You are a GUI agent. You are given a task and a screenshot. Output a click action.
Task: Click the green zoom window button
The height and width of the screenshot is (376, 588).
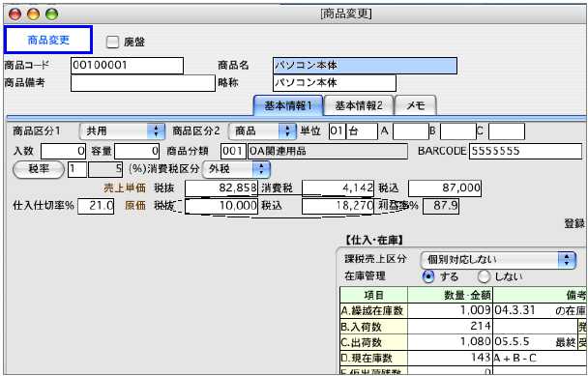click(x=52, y=14)
